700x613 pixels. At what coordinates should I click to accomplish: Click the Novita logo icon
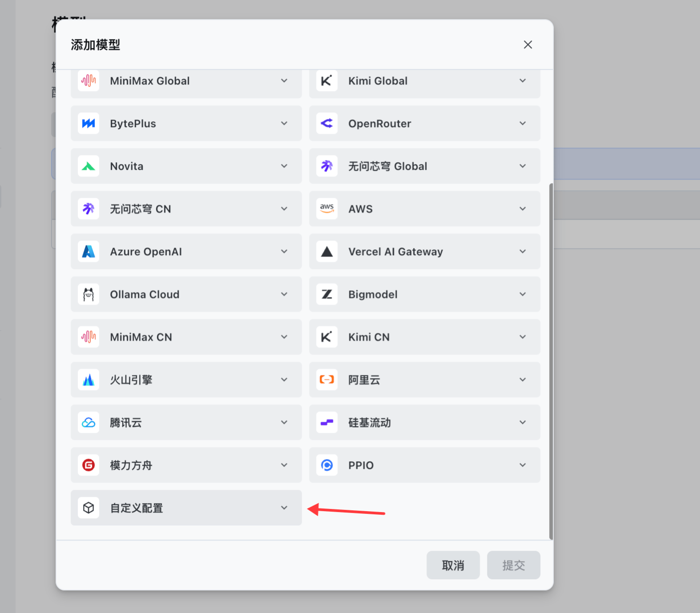pos(88,166)
